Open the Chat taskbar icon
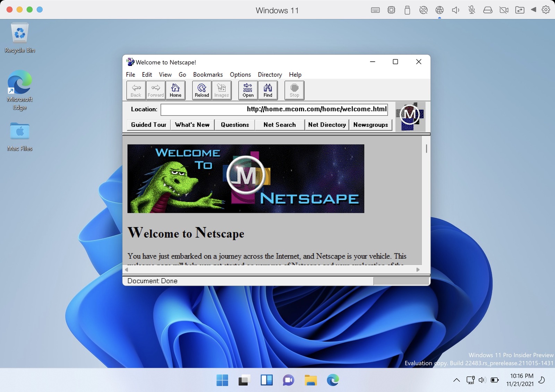The height and width of the screenshot is (392, 555). click(288, 380)
